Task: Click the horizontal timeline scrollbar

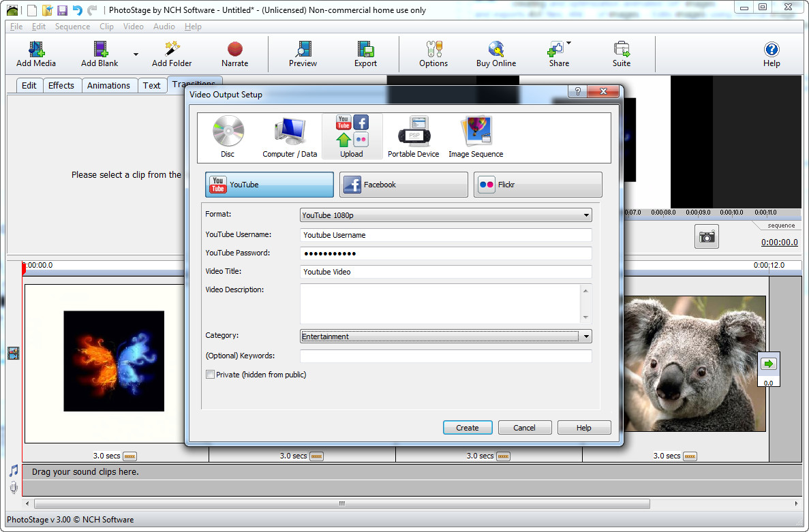Action: pyautogui.click(x=341, y=503)
